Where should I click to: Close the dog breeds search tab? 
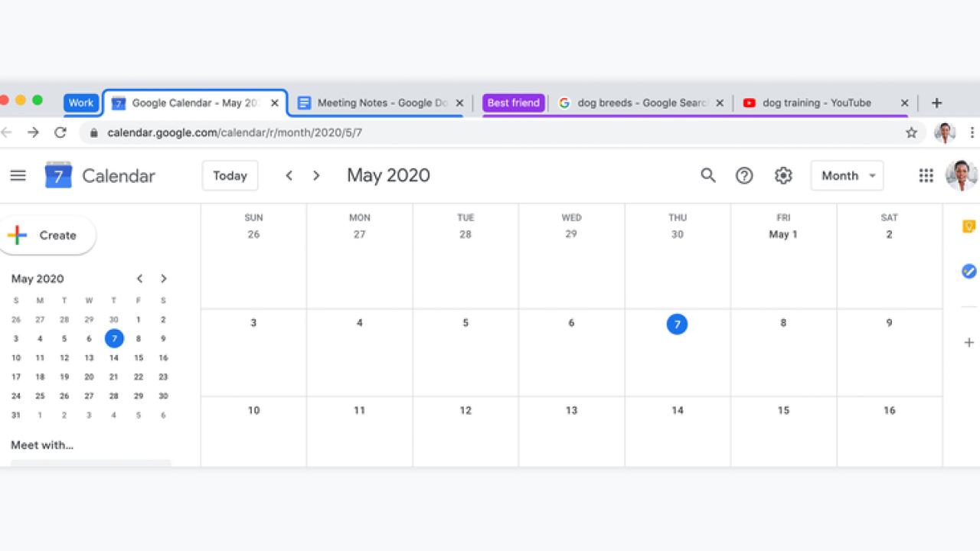[x=720, y=103]
